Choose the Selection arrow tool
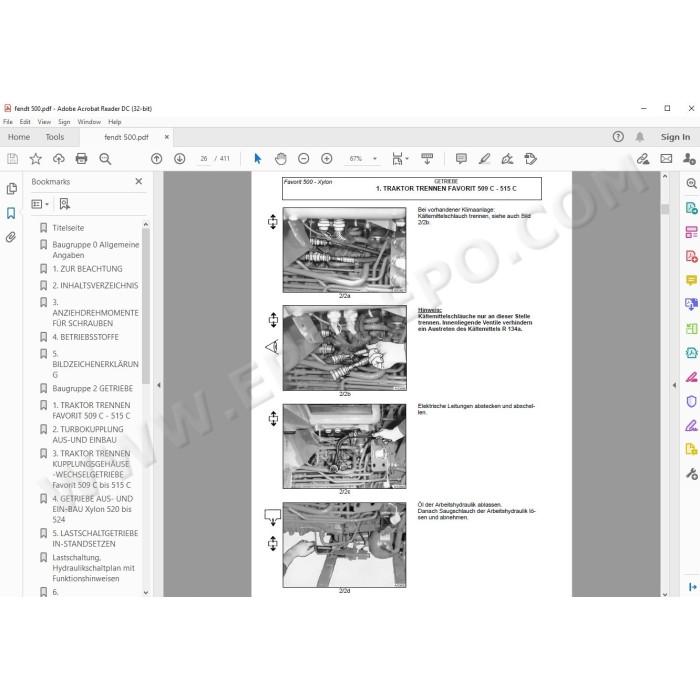This screenshot has width=700, height=700. click(258, 158)
